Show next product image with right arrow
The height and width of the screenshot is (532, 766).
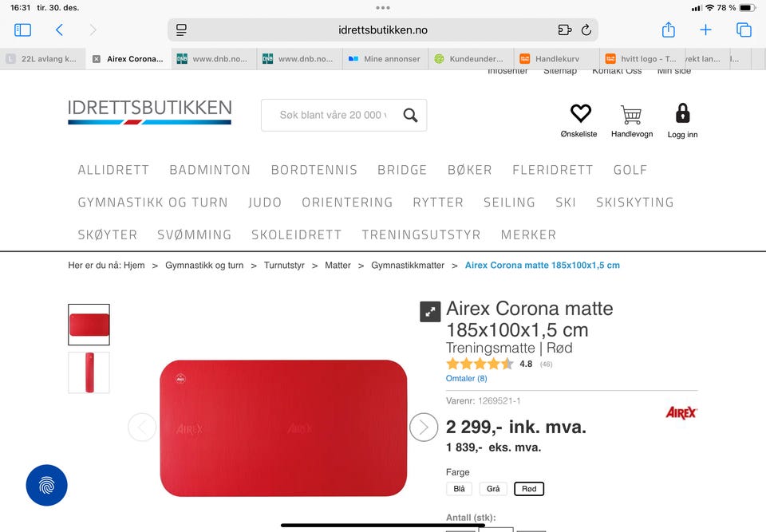424,428
